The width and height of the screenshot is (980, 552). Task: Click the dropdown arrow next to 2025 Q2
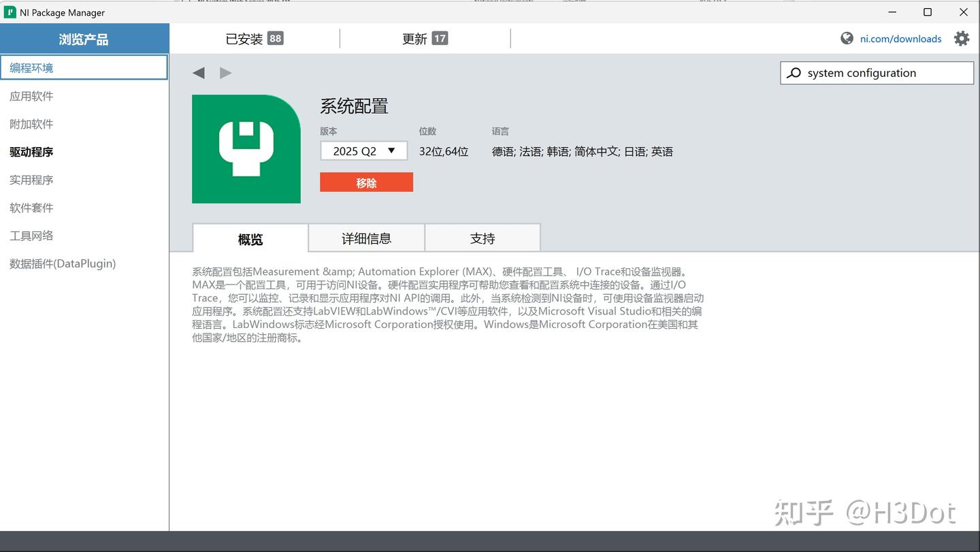coord(392,150)
